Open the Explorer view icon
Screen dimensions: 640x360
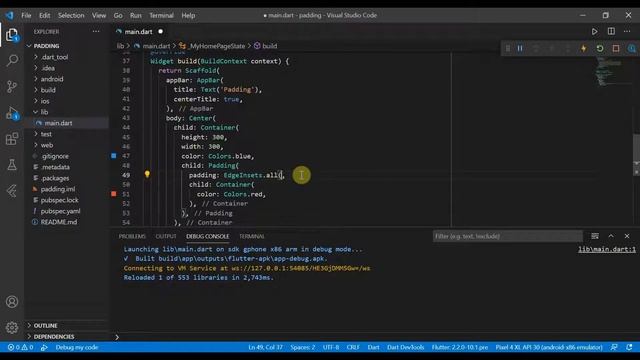tap(12, 35)
